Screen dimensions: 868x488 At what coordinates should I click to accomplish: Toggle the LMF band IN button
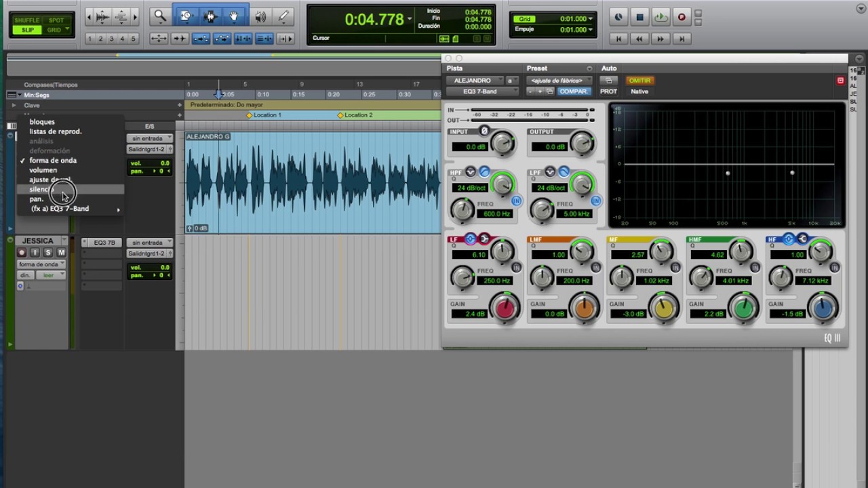pyautogui.click(x=596, y=268)
